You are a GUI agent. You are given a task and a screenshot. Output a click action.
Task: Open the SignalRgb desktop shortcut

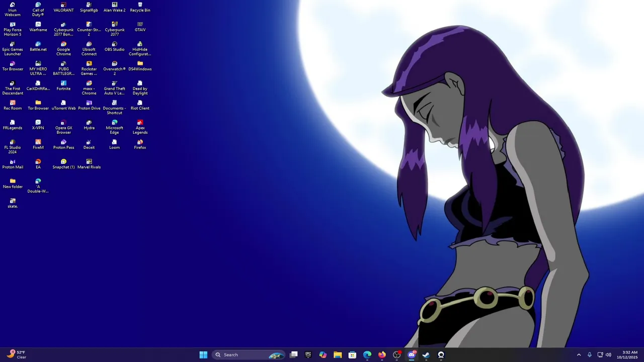coord(89,7)
